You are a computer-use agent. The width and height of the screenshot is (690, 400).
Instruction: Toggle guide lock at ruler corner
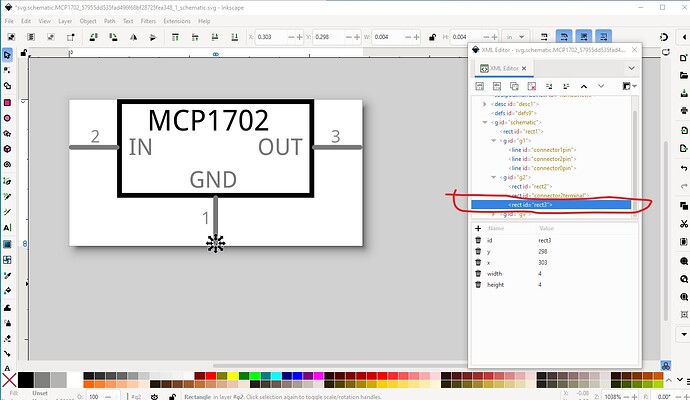[x=24, y=53]
